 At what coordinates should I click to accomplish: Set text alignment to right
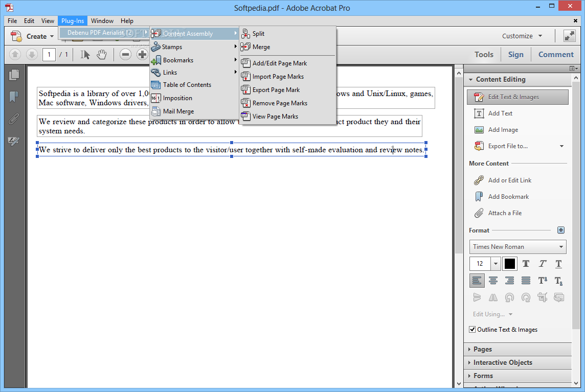click(x=509, y=281)
